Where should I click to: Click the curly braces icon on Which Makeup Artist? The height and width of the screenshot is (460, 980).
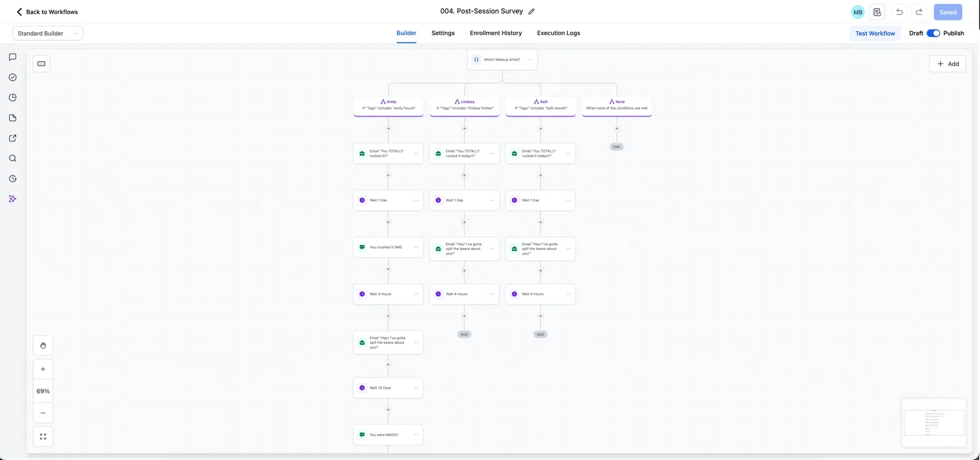(x=476, y=59)
